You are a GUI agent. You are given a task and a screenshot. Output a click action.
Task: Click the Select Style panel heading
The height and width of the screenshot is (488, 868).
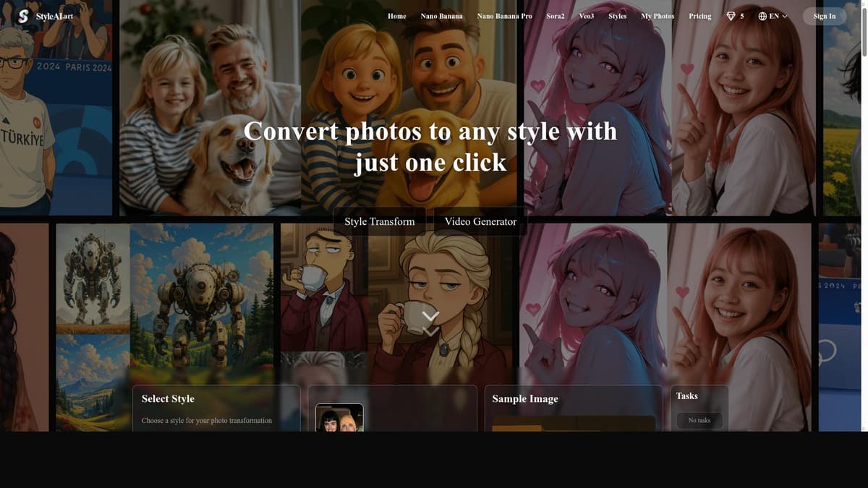point(167,398)
